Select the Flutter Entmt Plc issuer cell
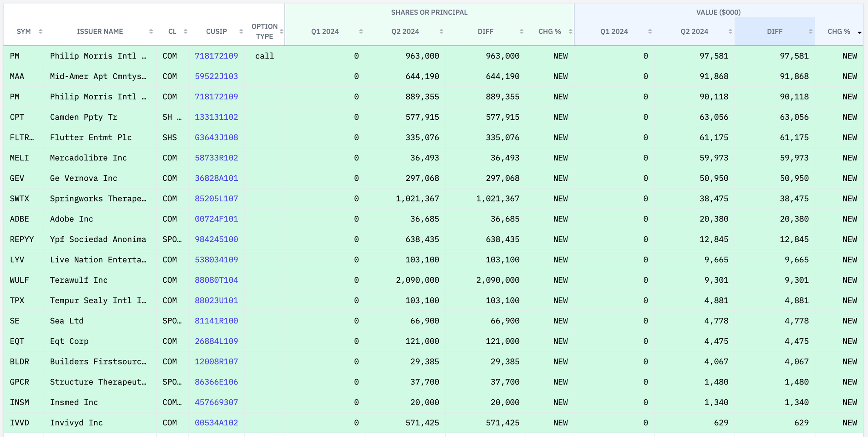The image size is (868, 437). tap(100, 137)
